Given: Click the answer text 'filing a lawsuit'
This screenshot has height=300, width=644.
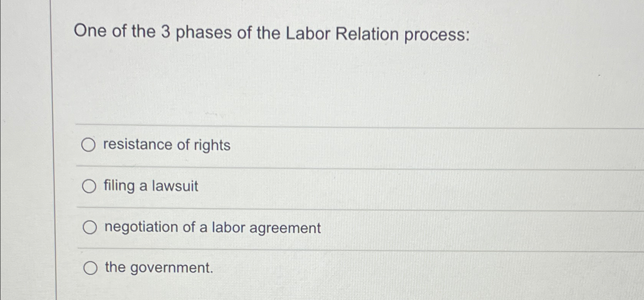Looking at the screenshot, I should (x=150, y=186).
